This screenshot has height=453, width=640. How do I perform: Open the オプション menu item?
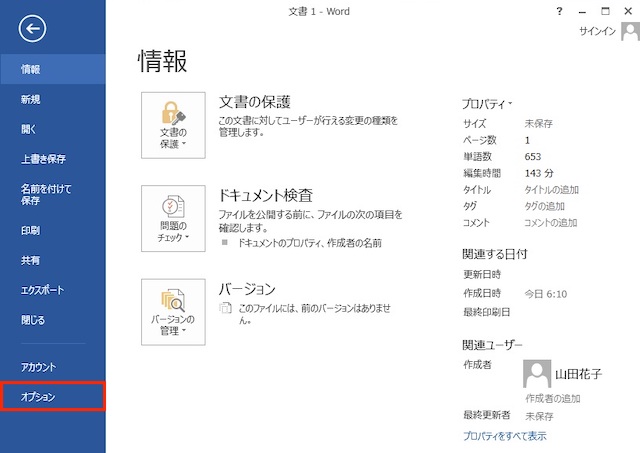pyautogui.click(x=53, y=396)
